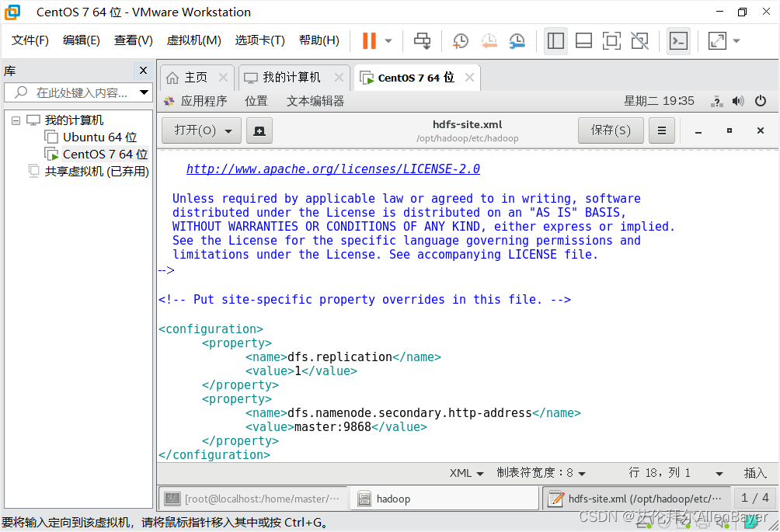Viewport: 780px width, 532px height.
Task: Click the unity mode icon
Action: click(x=639, y=40)
